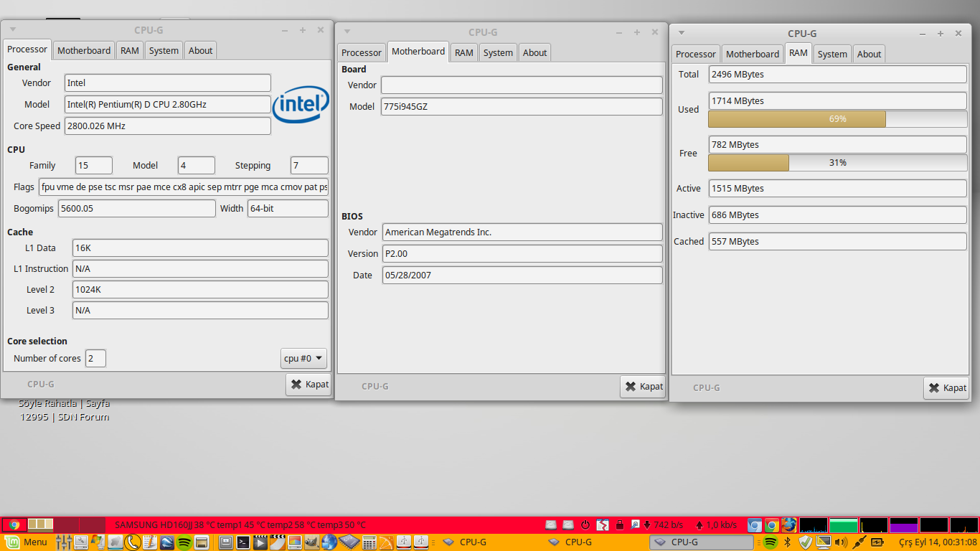Launch the media player play-button icon

point(260,542)
